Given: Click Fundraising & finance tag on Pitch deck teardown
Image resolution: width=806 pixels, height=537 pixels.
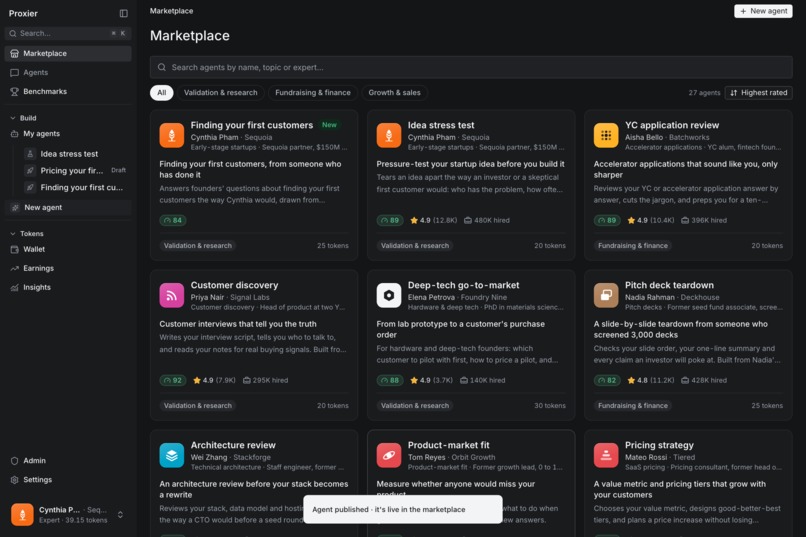Looking at the screenshot, I should 633,406.
